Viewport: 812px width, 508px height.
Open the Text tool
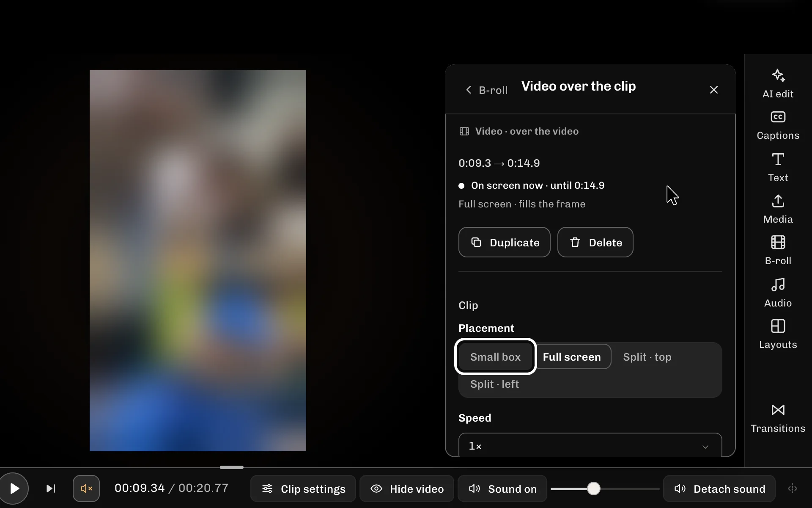tap(778, 168)
